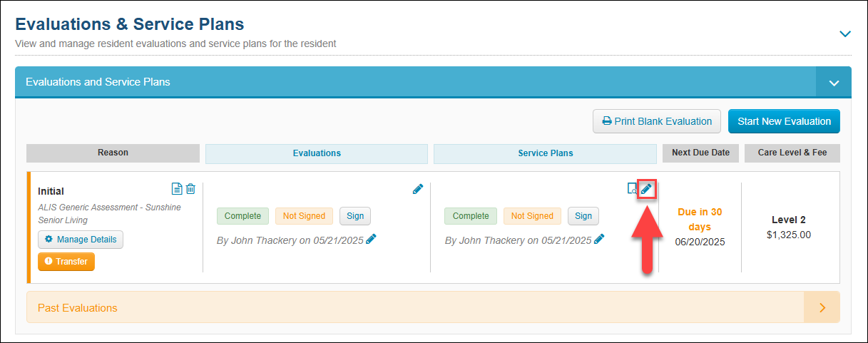Edit the evaluation's John Thackery signature date
Image resolution: width=868 pixels, height=343 pixels.
(371, 240)
